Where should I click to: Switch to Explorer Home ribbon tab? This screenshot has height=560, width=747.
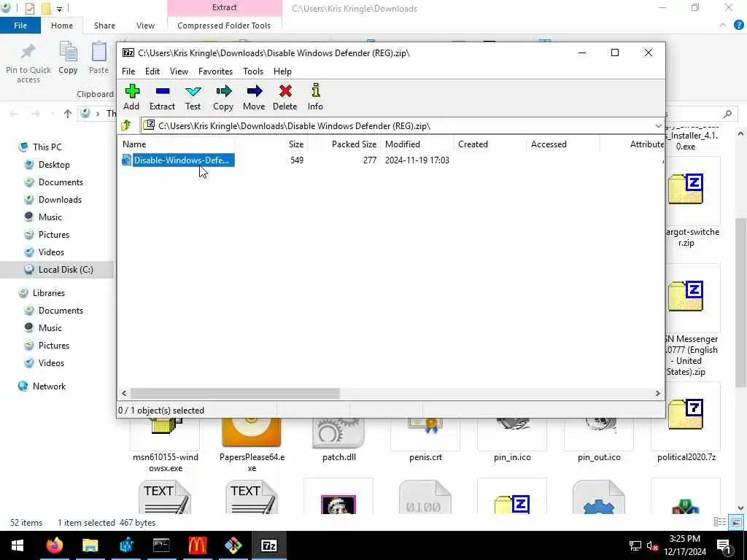point(62,26)
